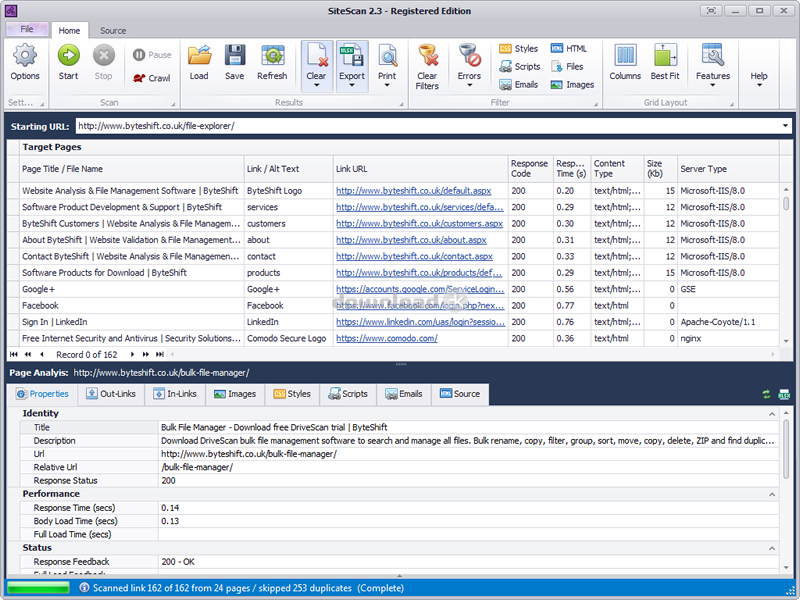The image size is (800, 600).
Task: Open the Filter group dialog launcher
Action: tap(595, 104)
